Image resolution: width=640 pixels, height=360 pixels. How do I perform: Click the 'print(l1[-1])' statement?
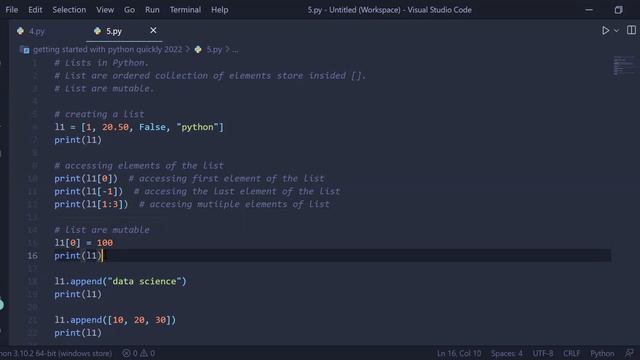[x=89, y=191]
